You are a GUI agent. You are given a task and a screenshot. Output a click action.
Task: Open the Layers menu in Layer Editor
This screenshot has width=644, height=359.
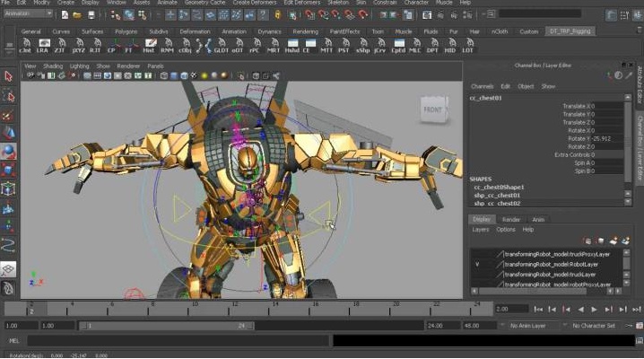(x=480, y=230)
